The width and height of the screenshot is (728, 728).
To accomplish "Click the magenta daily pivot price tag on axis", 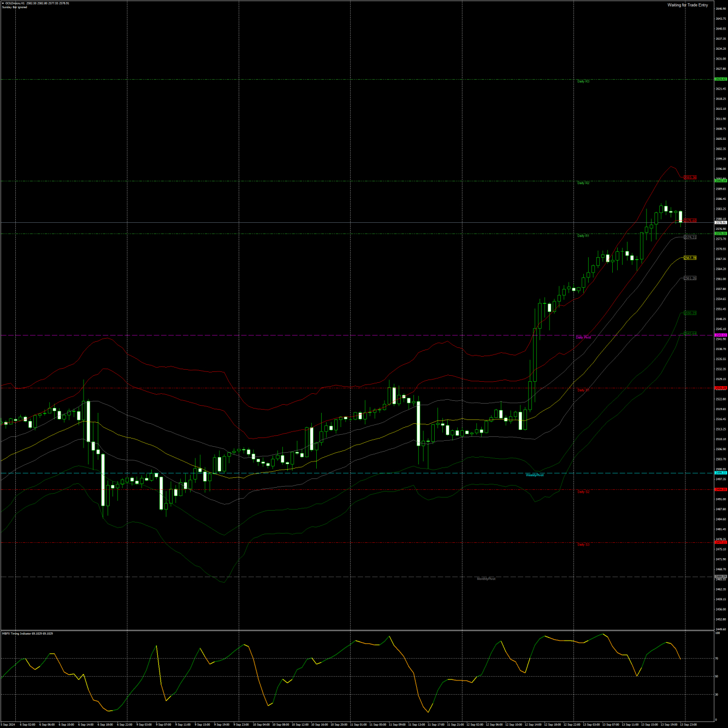I will 721,335.
